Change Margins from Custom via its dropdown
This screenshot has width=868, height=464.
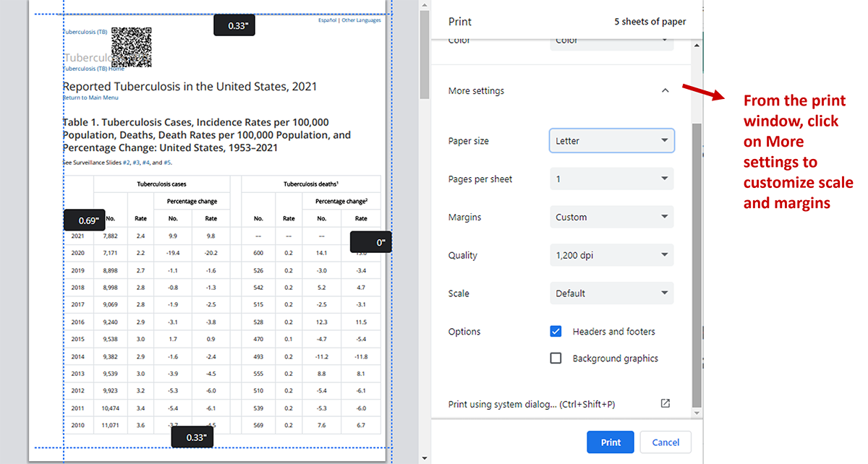point(611,217)
